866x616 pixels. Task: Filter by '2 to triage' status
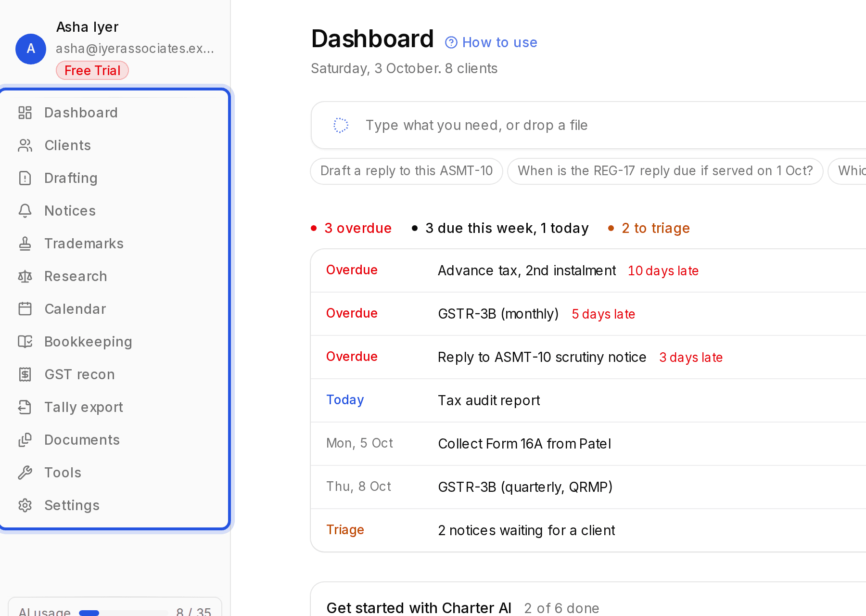pos(649,228)
